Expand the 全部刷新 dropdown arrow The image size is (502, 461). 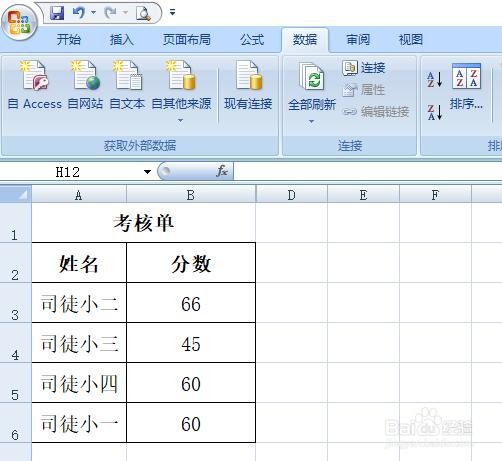311,122
